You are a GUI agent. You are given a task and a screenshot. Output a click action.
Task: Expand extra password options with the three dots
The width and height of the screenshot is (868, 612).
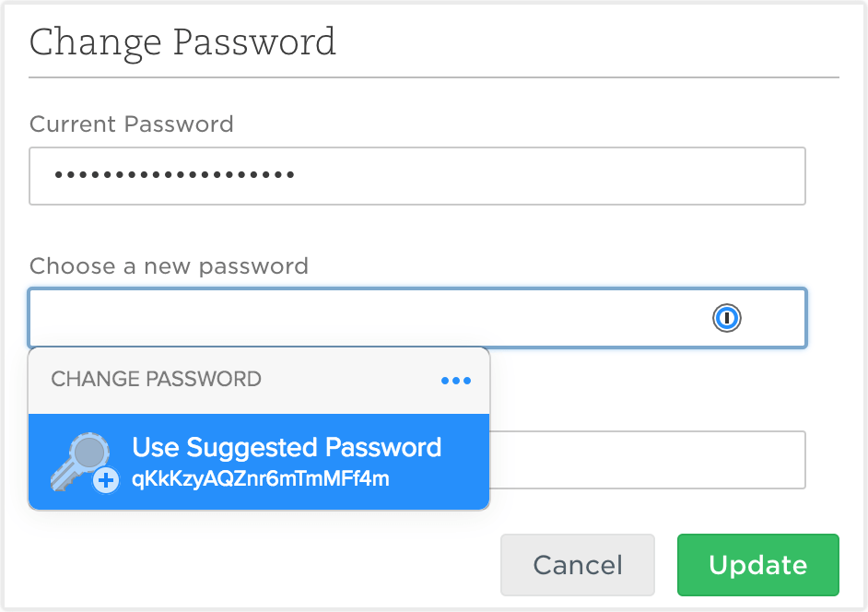(x=455, y=380)
